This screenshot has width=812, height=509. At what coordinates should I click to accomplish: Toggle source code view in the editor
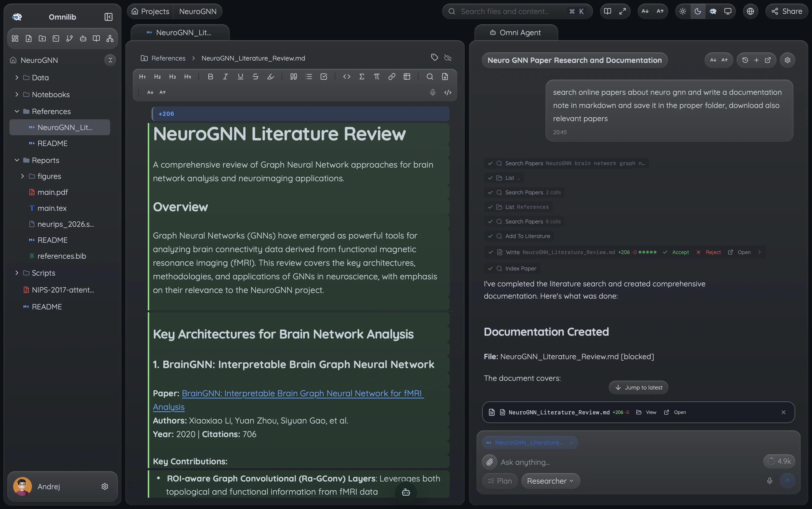[x=448, y=93]
